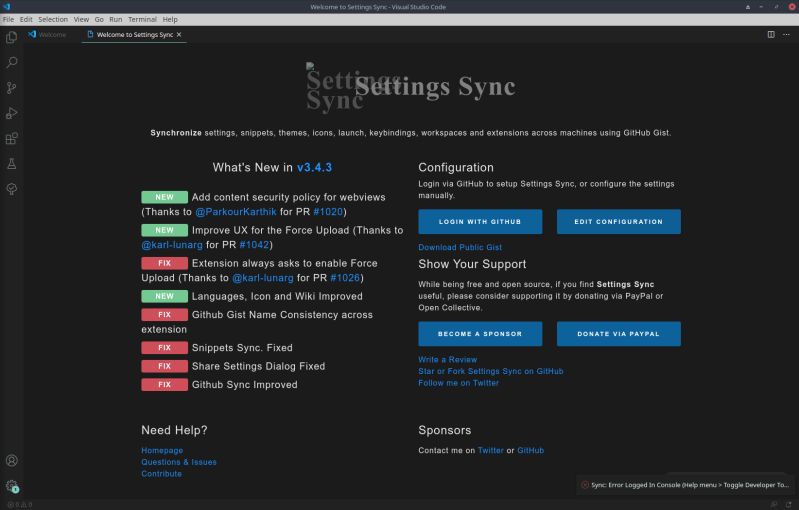Open the Source Control view icon

point(12,88)
